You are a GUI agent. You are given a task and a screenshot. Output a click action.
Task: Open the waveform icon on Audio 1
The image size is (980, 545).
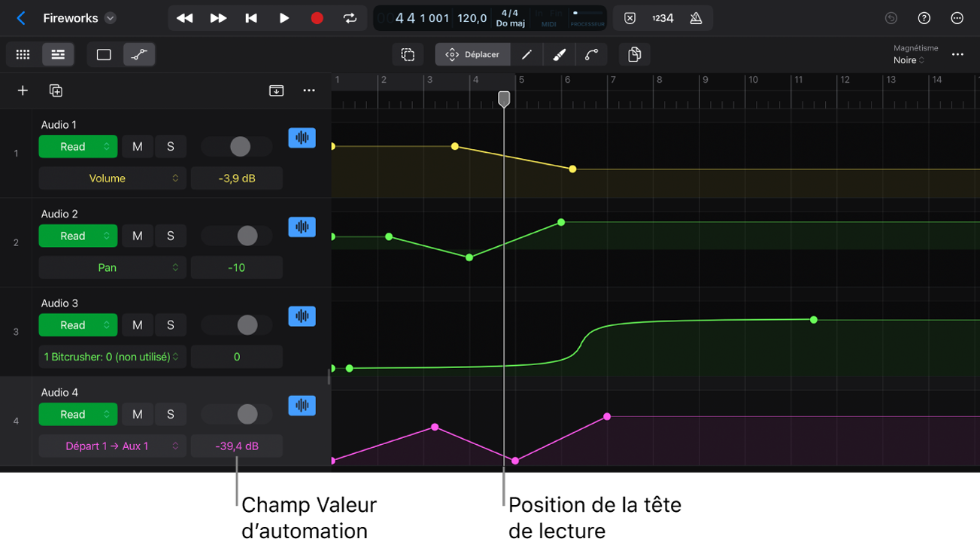(x=302, y=138)
